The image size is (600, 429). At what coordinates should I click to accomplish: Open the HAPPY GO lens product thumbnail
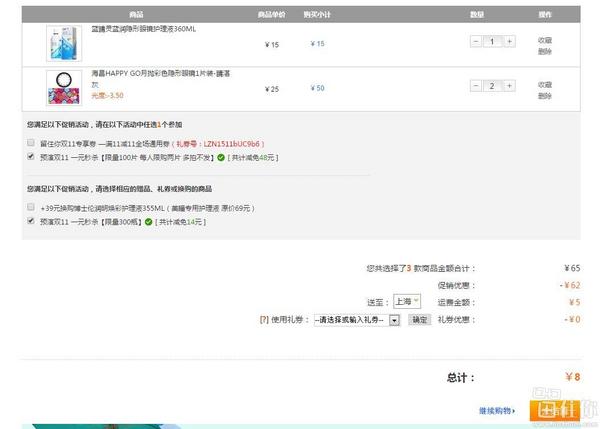pos(64,88)
